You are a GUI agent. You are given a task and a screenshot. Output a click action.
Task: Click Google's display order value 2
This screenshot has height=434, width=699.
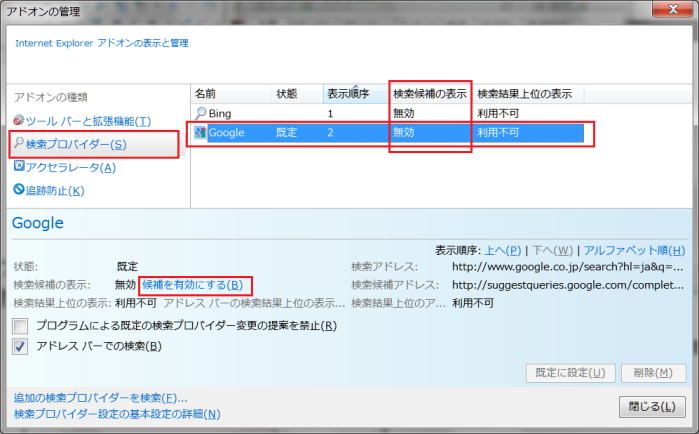point(330,132)
